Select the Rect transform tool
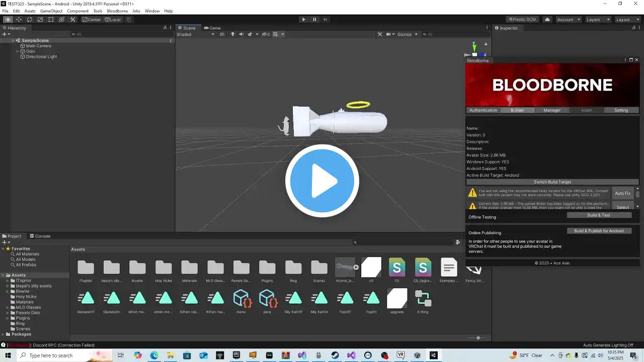Screen dimensions: 644x362 51,20
